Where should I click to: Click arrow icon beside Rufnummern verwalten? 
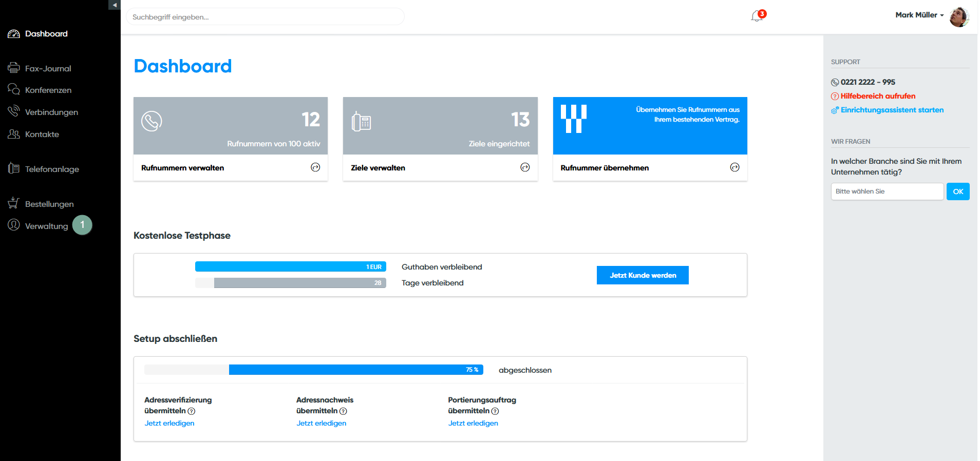[315, 167]
